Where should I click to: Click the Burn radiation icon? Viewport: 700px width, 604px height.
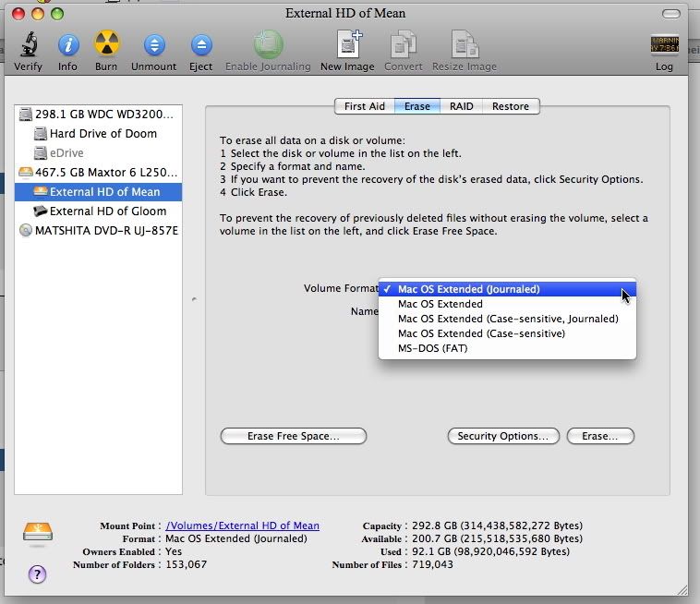coord(106,43)
